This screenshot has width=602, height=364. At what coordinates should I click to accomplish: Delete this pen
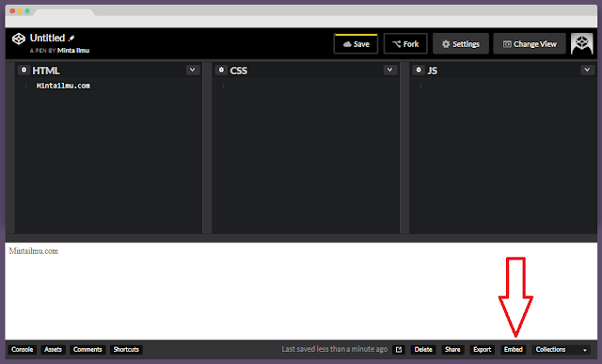[423, 349]
